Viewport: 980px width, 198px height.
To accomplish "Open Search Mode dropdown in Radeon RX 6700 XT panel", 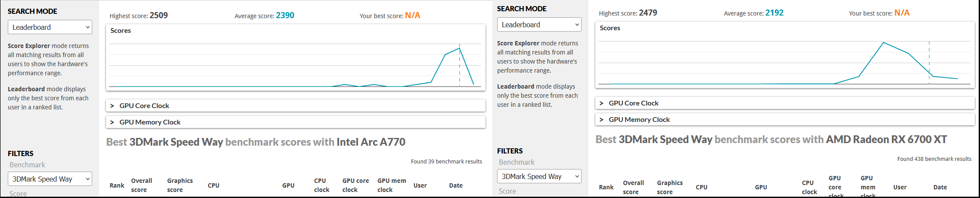I will click(x=539, y=25).
